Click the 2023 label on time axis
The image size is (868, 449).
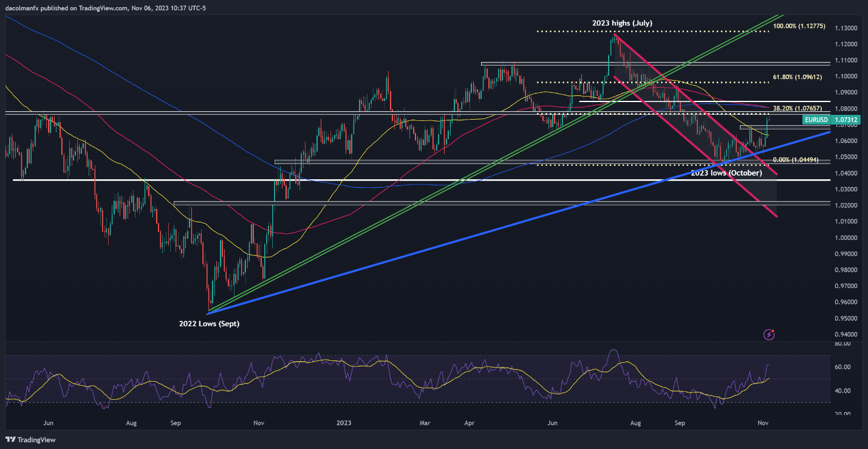pyautogui.click(x=344, y=422)
